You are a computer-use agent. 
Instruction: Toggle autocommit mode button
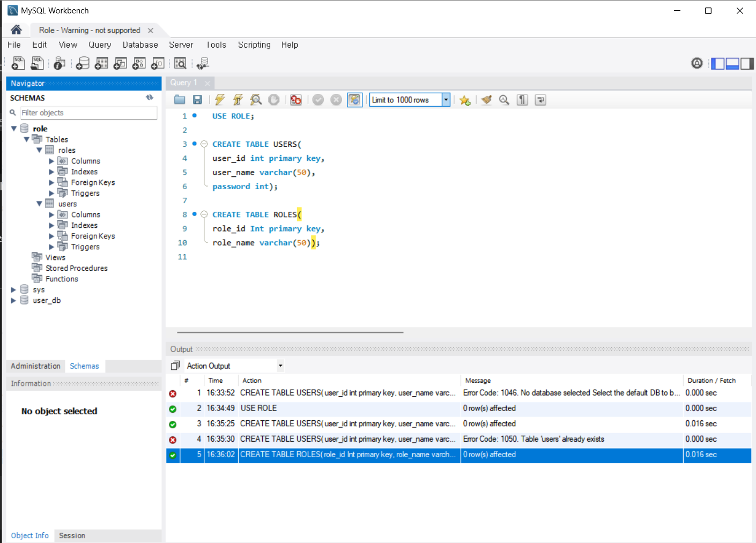tap(354, 100)
